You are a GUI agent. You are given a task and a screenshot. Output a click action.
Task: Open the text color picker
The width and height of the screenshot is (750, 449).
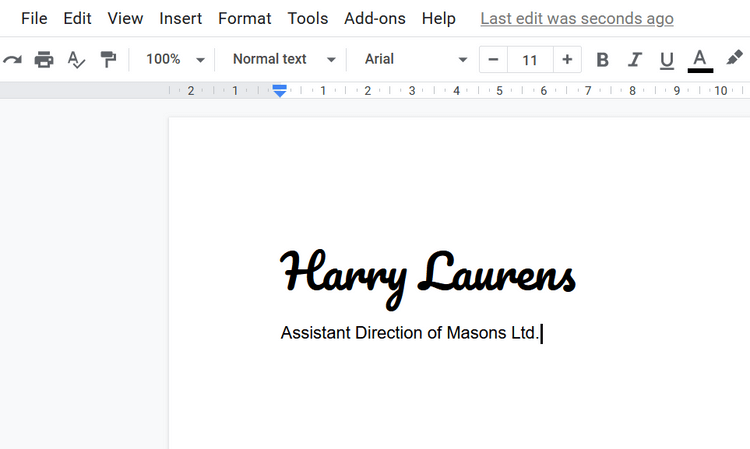pos(700,60)
